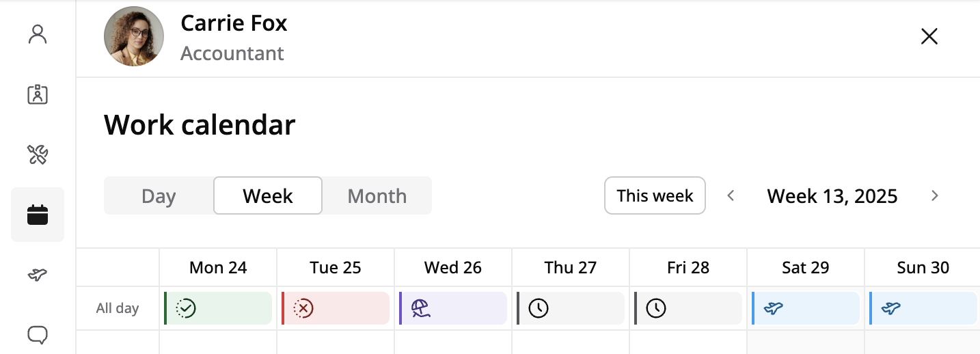
Task: Switch to Day view
Action: [159, 196]
